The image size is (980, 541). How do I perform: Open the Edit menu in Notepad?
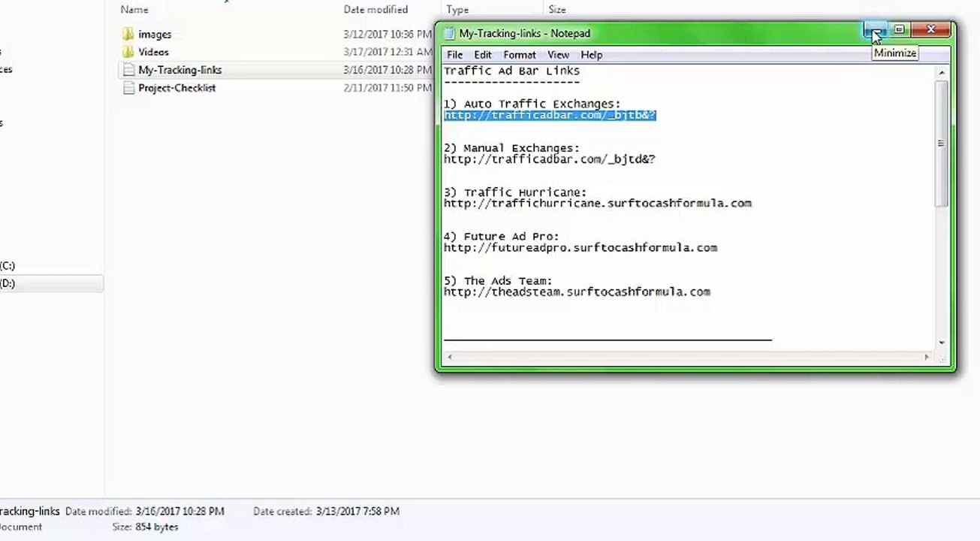click(483, 55)
